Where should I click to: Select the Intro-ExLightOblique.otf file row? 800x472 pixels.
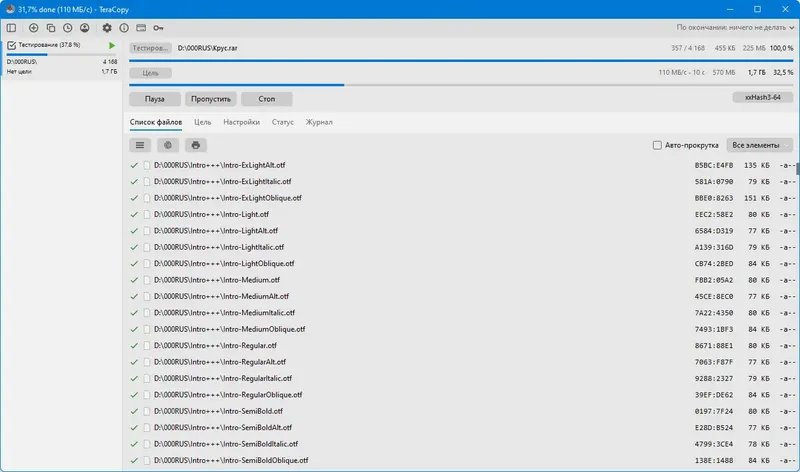pos(461,198)
